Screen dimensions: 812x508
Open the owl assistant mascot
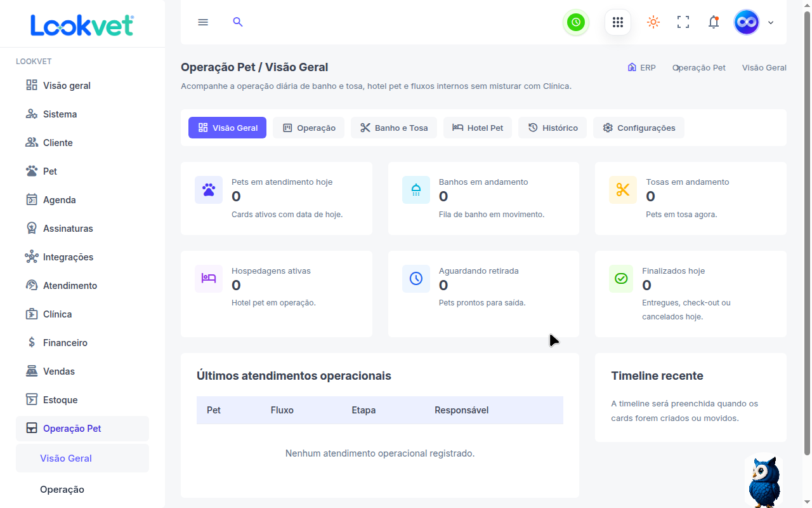[x=764, y=481]
